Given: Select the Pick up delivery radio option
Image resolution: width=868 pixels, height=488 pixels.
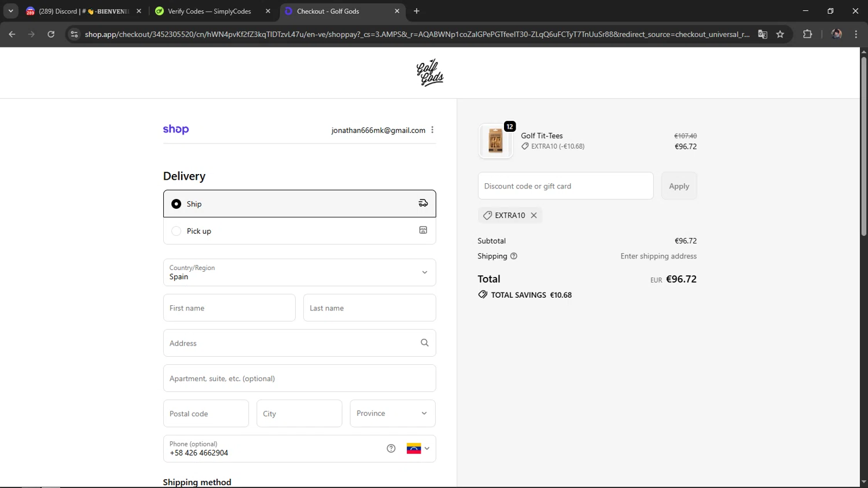Looking at the screenshot, I should coord(176,231).
